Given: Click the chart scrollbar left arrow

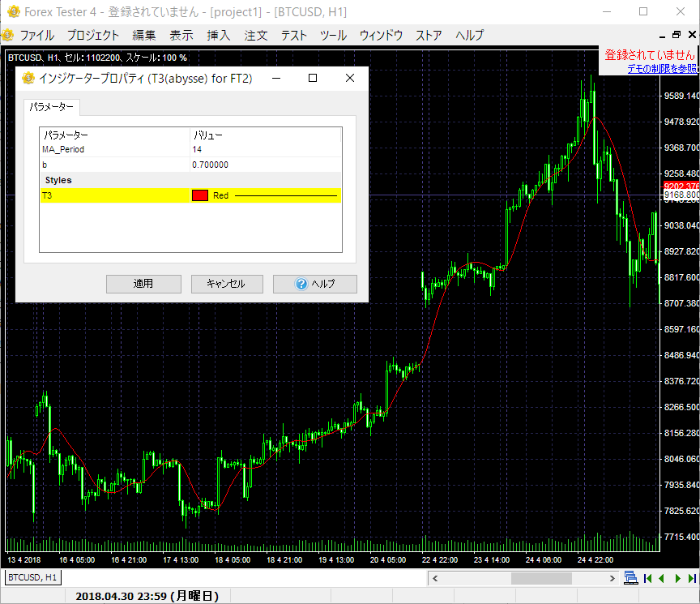Looking at the screenshot, I should coord(435,579).
